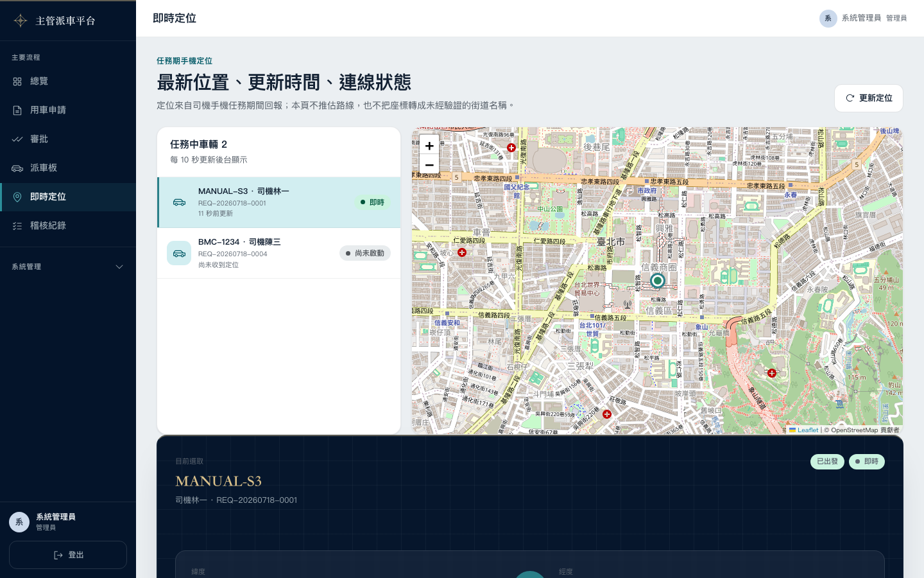Click the 11 秒前更新 timestamp
The height and width of the screenshot is (578, 924).
click(216, 214)
